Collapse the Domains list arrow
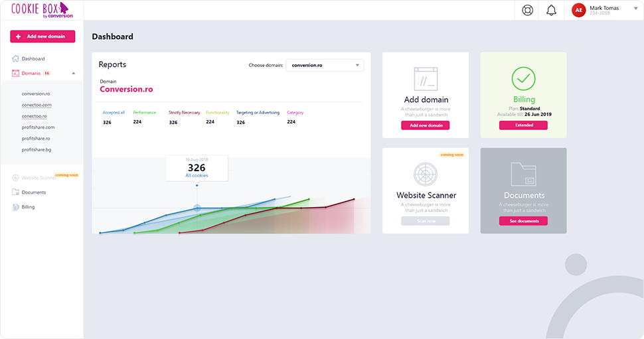Viewport: 644px width, 339px height. [x=74, y=74]
